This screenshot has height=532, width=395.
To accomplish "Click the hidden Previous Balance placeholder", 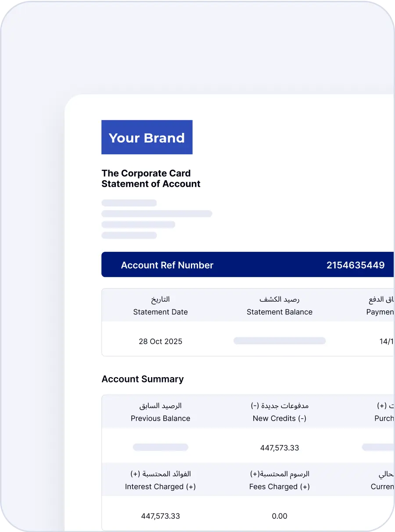I will pos(160,447).
